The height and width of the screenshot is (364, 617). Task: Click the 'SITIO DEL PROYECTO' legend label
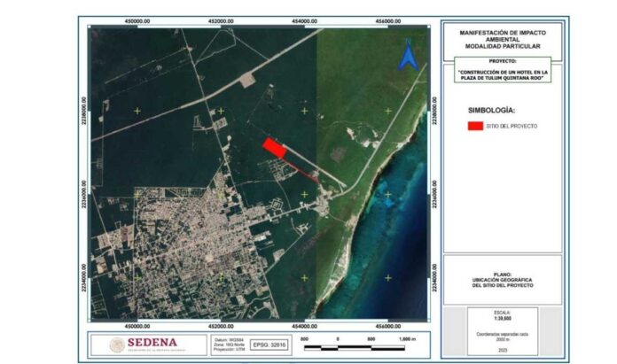pos(515,127)
